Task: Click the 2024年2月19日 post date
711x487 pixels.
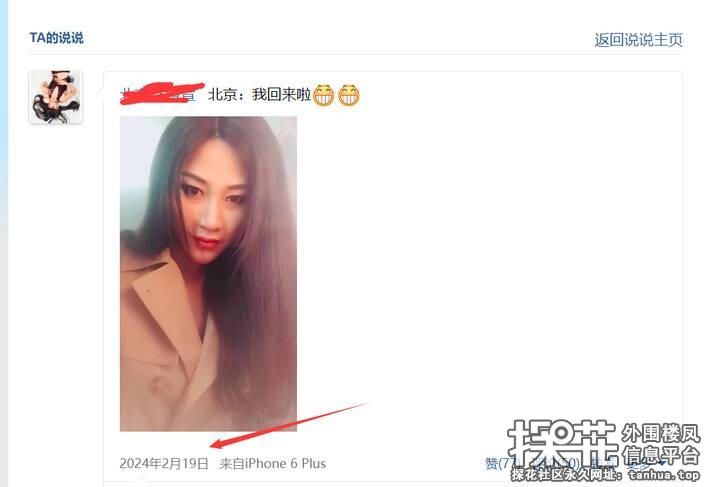Action: point(164,463)
